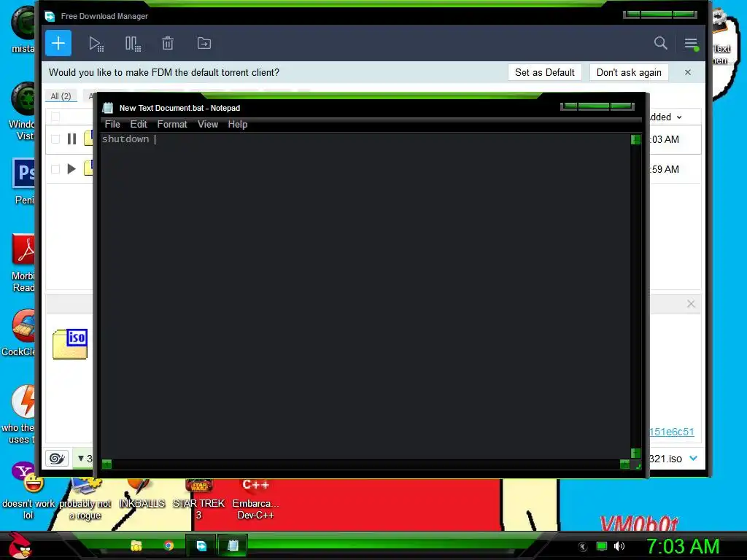
Task: Click the green monitor network tray icon
Action: click(602, 546)
